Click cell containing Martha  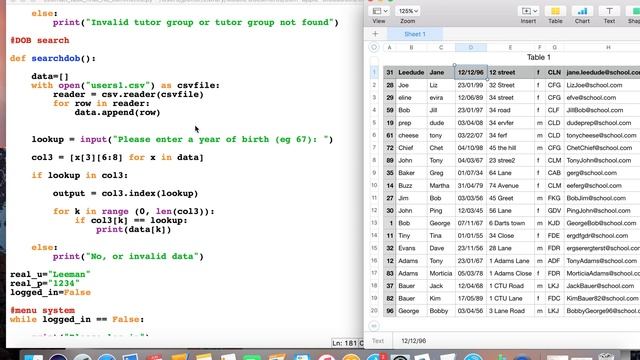pos(441,185)
